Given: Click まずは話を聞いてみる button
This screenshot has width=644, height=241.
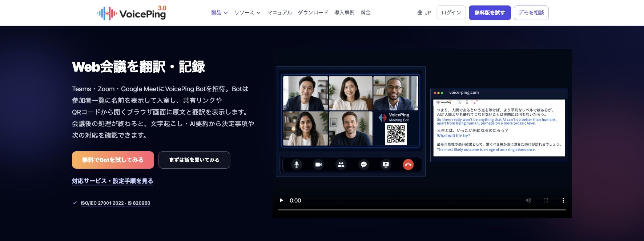Looking at the screenshot, I should pos(194,160).
